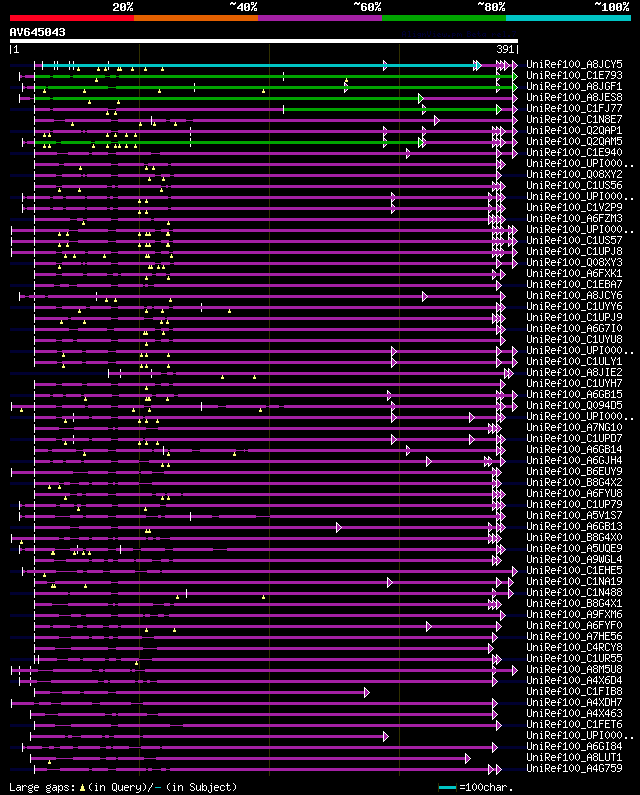Select the UniRef100_Q094D5 label
The height and width of the screenshot is (795, 640).
pos(574,406)
